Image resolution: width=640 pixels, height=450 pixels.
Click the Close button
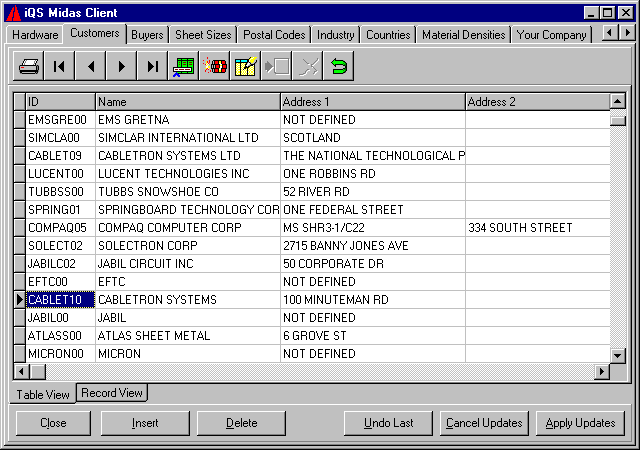click(x=53, y=423)
